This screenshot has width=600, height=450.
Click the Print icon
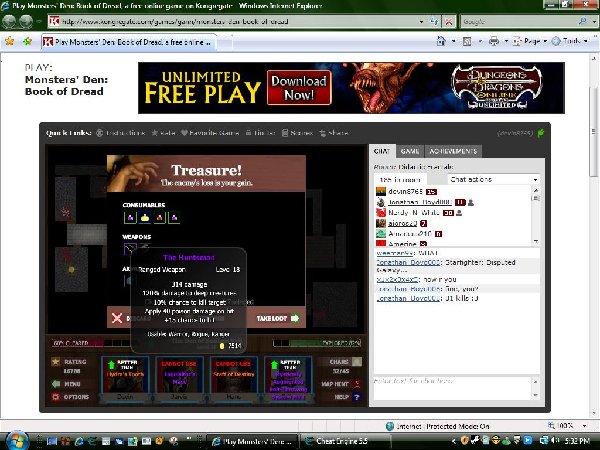click(494, 41)
